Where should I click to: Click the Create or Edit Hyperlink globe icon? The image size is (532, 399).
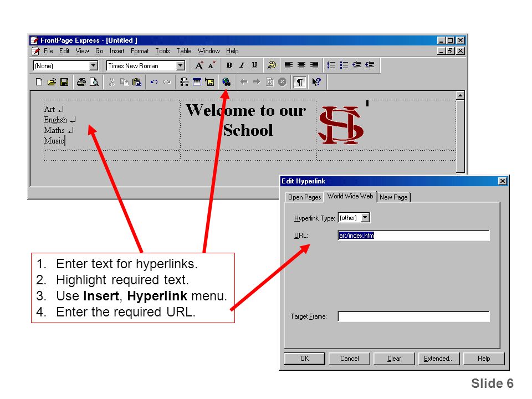pyautogui.click(x=227, y=82)
